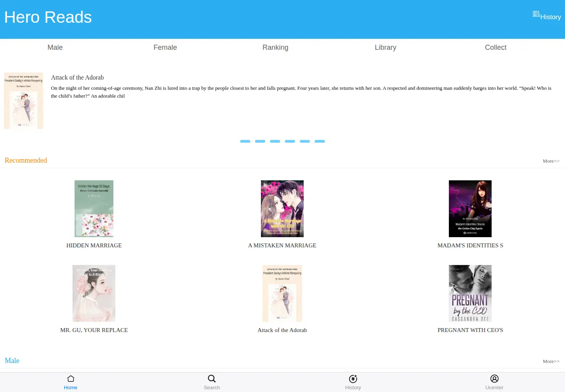
Task: Open Hidden Marriage book cover
Action: pos(94,209)
